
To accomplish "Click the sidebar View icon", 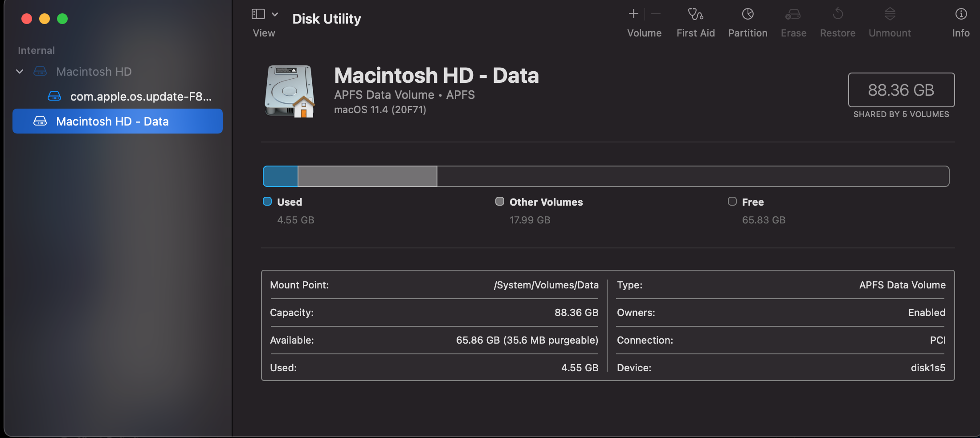I will click(x=258, y=14).
